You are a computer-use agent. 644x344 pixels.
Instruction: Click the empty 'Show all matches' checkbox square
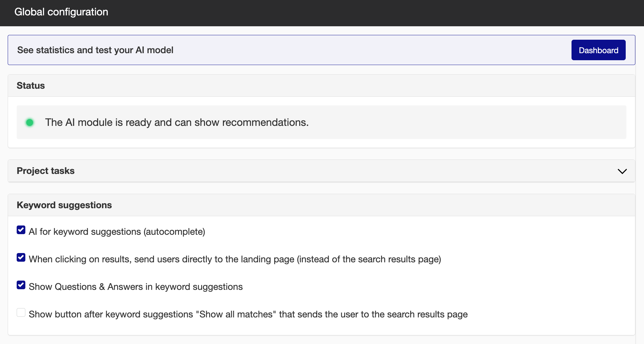click(21, 312)
